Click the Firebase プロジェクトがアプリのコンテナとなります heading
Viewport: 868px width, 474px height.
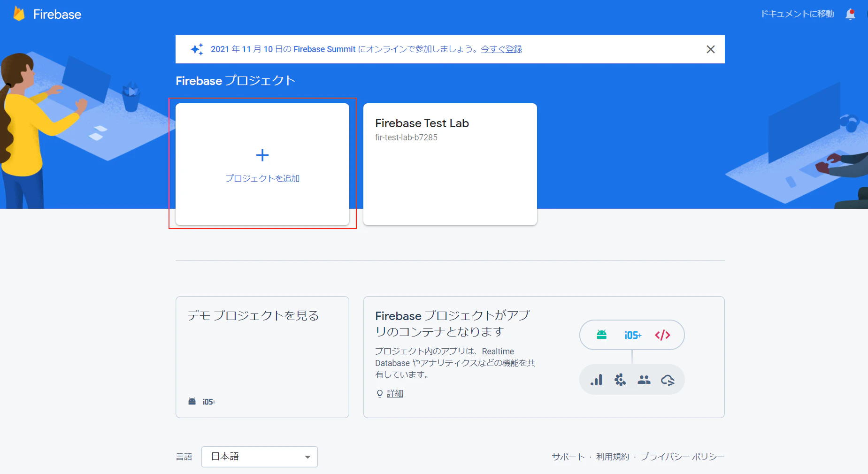452,323
